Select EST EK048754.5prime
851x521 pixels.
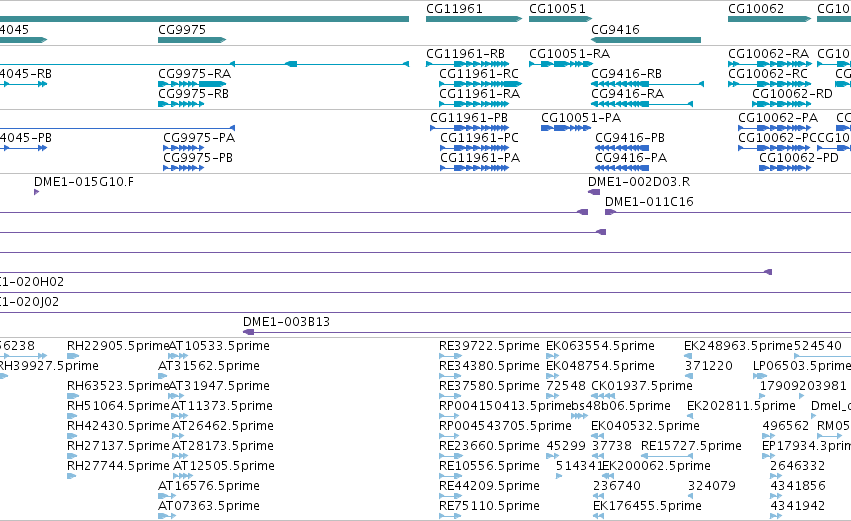coord(552,376)
